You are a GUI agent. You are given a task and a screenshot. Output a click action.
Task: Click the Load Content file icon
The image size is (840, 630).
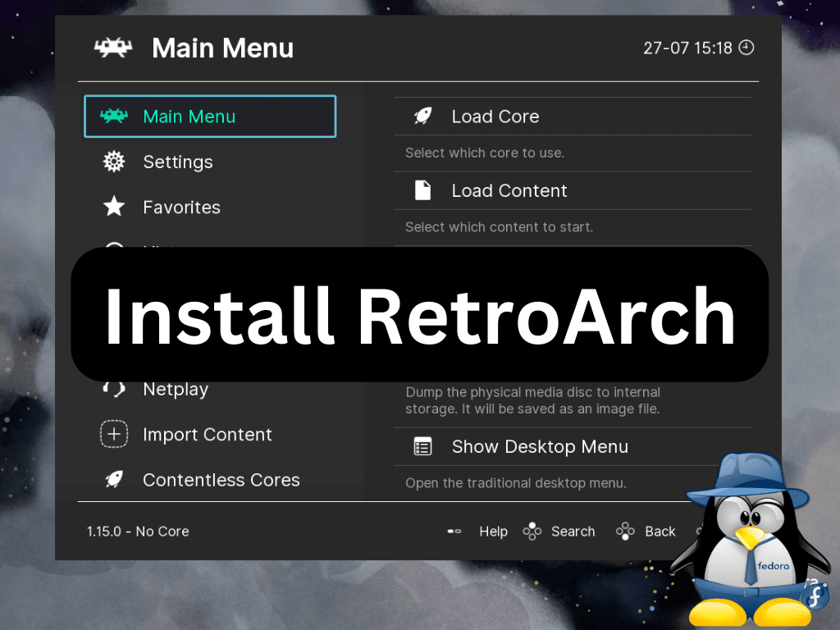pyautogui.click(x=422, y=190)
